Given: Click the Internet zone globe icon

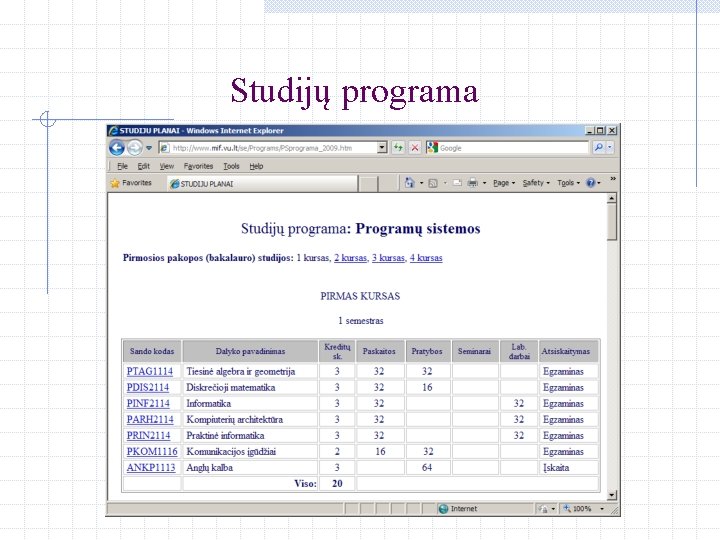Looking at the screenshot, I should 443,509.
